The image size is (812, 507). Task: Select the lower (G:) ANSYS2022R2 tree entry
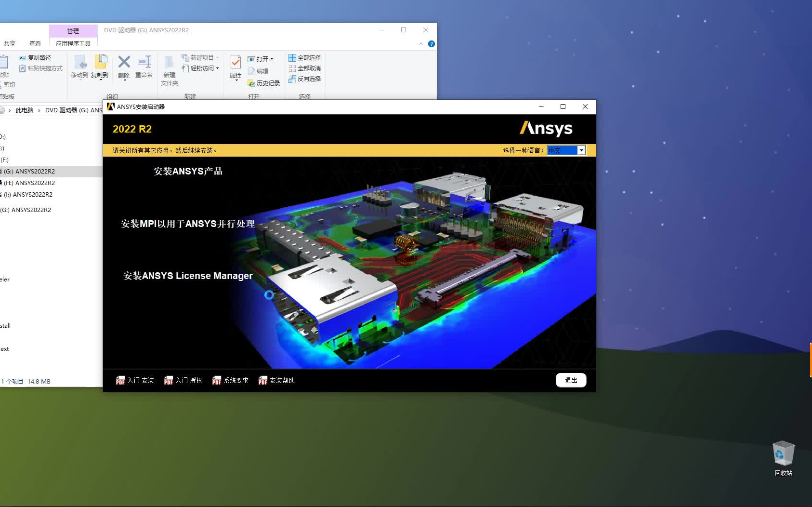(26, 210)
